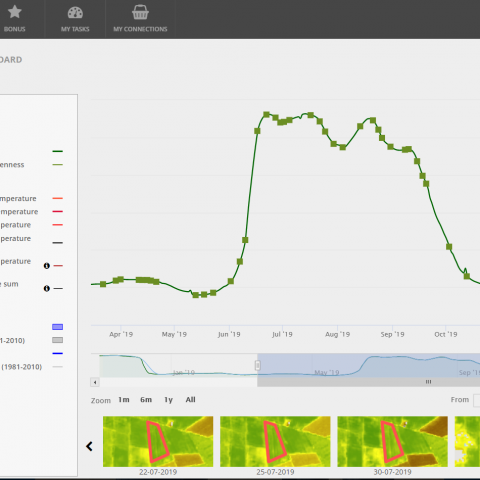Open satellite image dated 22-07-2019
This screenshot has height=480, width=480.
tap(158, 441)
